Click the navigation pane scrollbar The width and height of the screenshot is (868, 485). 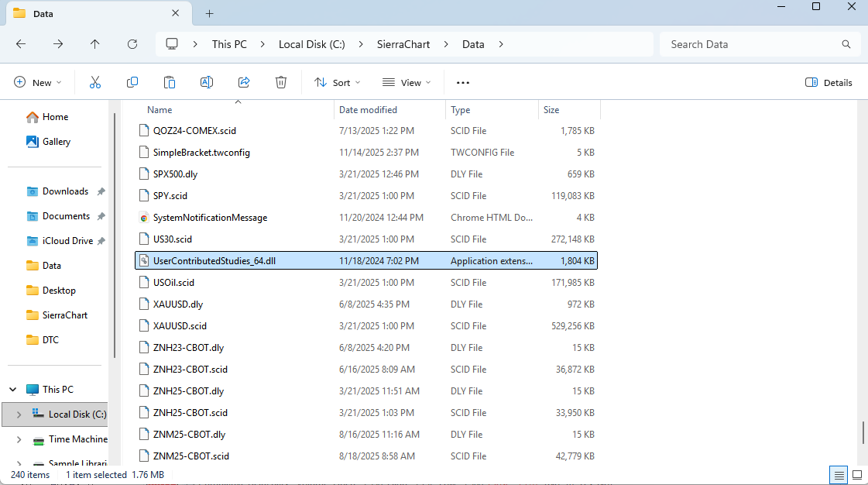point(115,235)
